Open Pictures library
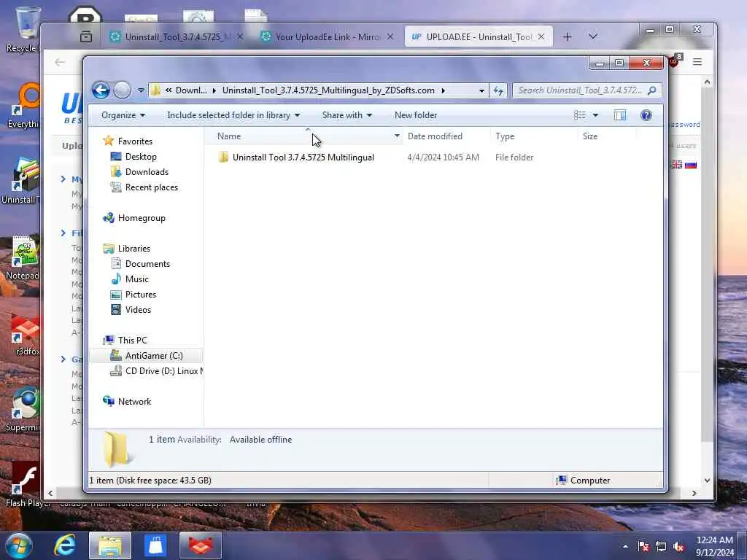Viewport: 747px width, 560px height. (x=141, y=295)
